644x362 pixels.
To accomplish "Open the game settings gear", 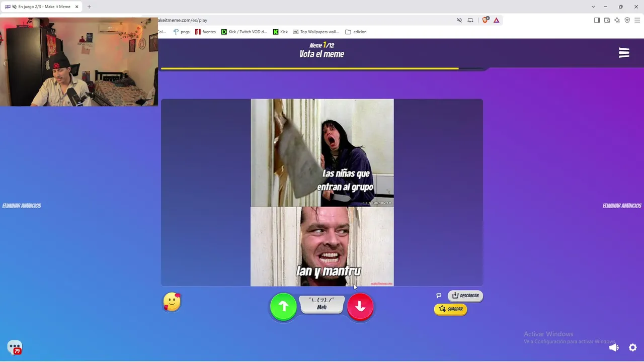I will [x=633, y=347].
